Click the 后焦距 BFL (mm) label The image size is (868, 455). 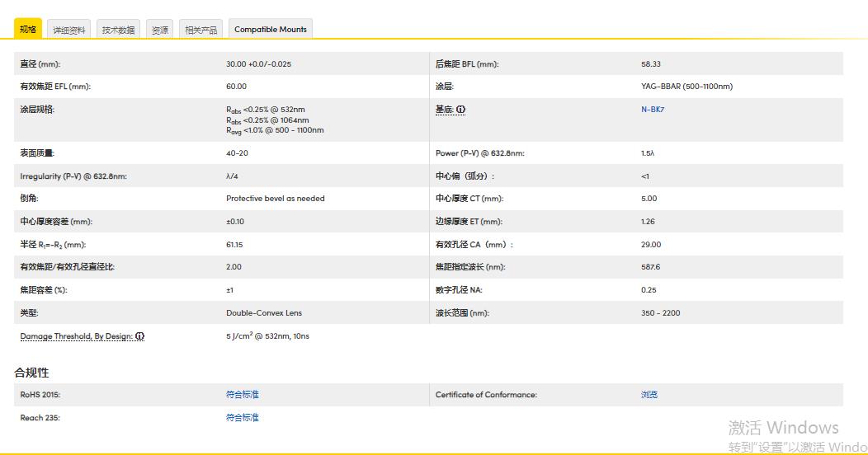pyautogui.click(x=467, y=64)
